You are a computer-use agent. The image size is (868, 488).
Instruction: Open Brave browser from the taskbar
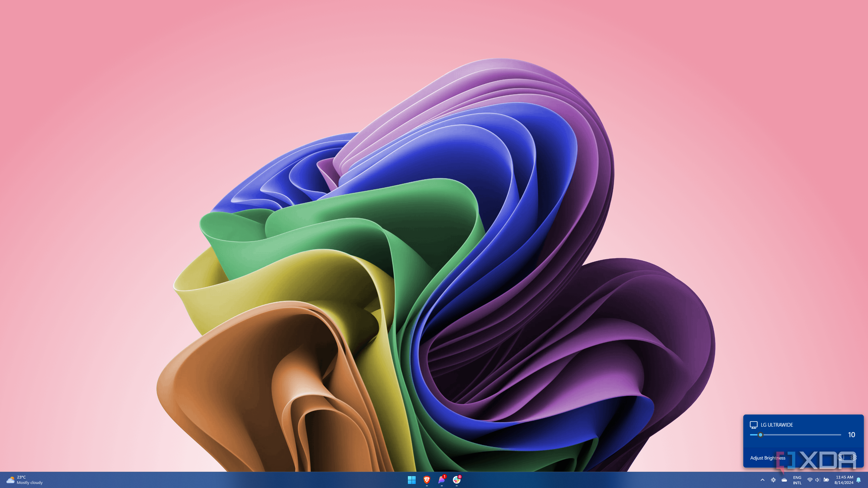(427, 480)
